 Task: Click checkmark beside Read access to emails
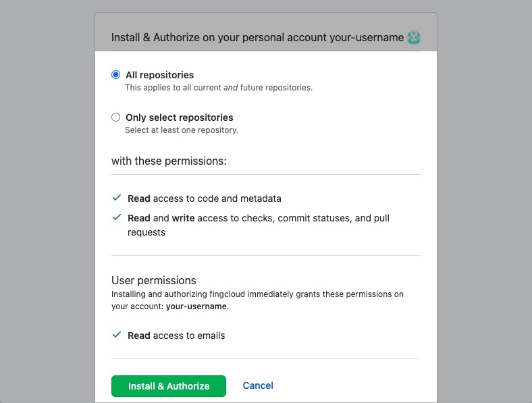tap(117, 335)
